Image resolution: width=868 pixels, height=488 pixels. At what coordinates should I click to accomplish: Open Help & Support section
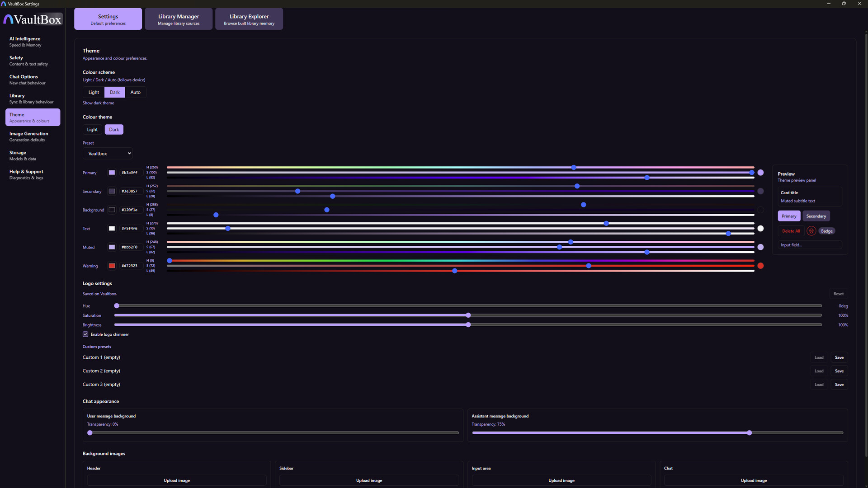click(33, 174)
